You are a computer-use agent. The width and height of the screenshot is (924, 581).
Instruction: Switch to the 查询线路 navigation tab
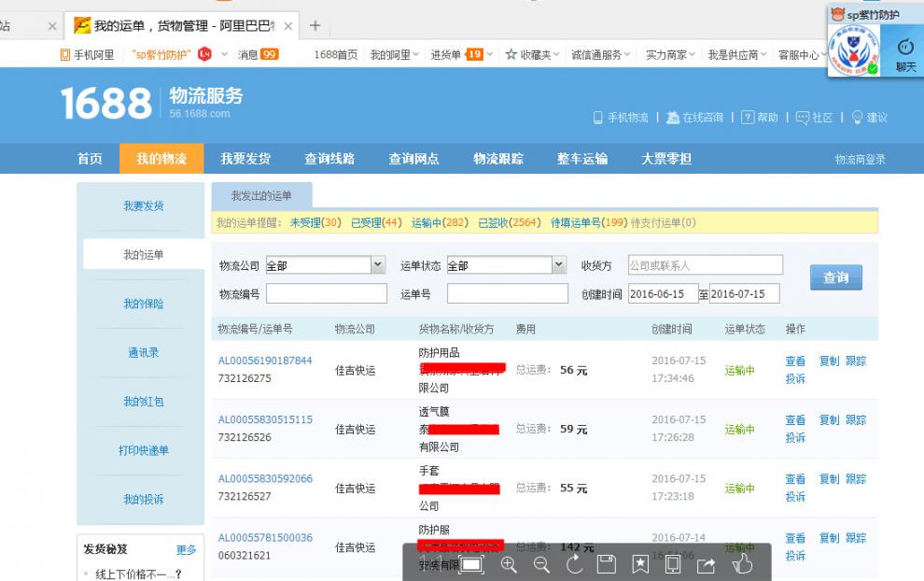point(329,159)
